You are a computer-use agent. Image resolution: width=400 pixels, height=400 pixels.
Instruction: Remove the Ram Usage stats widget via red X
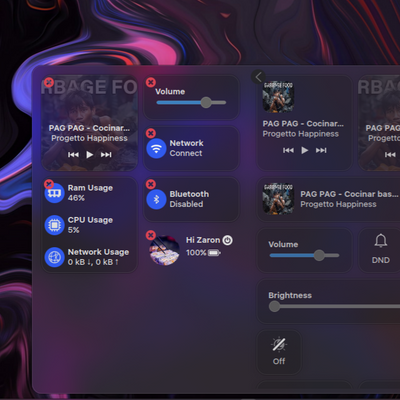[x=49, y=184]
